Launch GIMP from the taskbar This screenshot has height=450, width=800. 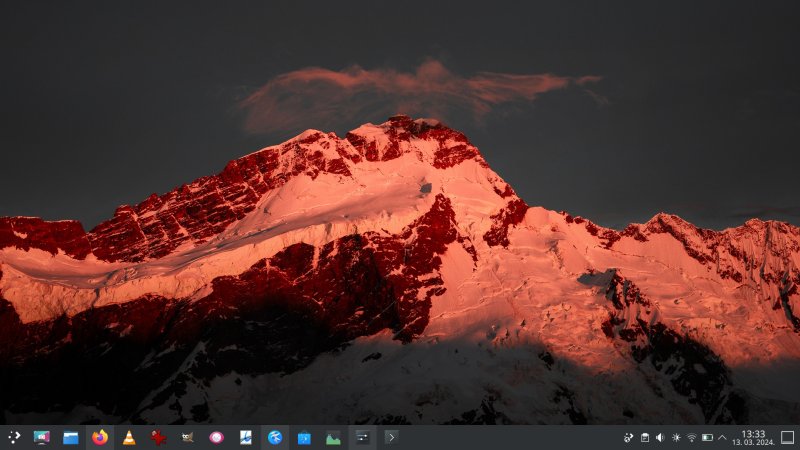[187, 437]
